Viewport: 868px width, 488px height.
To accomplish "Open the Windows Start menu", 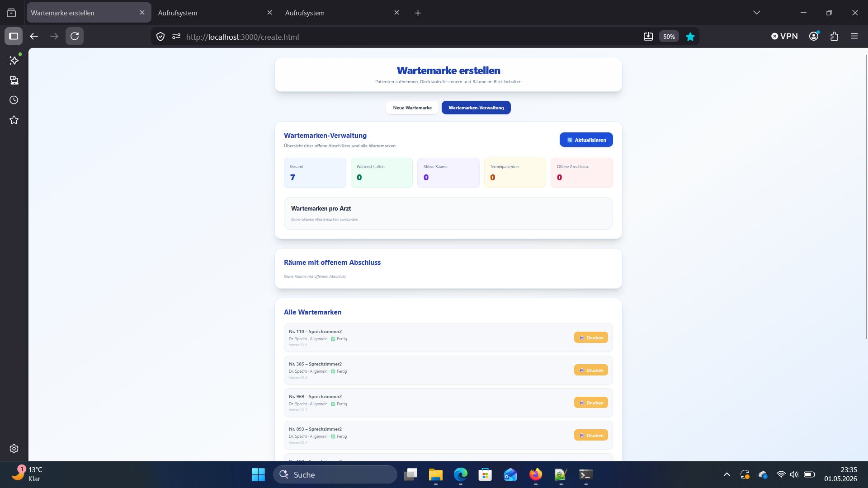I will point(258,474).
